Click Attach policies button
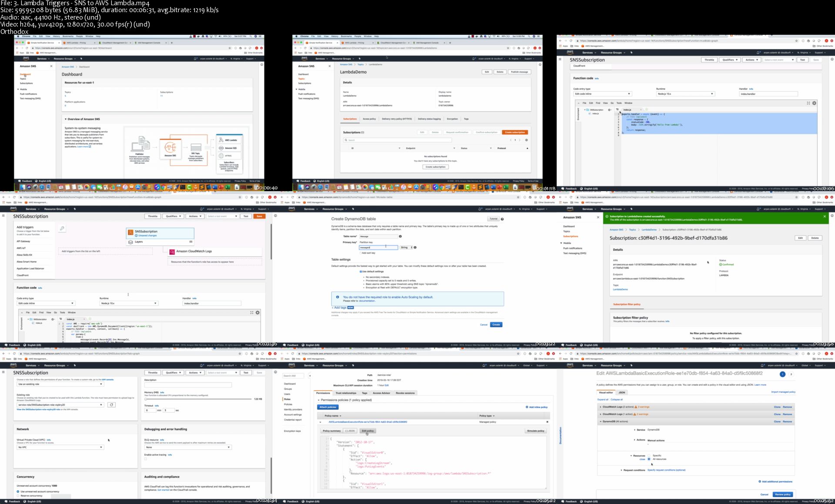 click(328, 407)
